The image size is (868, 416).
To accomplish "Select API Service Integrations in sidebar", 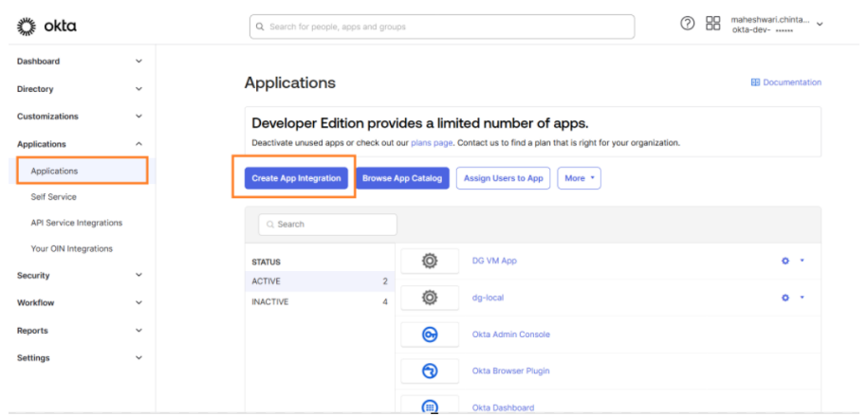I will point(76,223).
